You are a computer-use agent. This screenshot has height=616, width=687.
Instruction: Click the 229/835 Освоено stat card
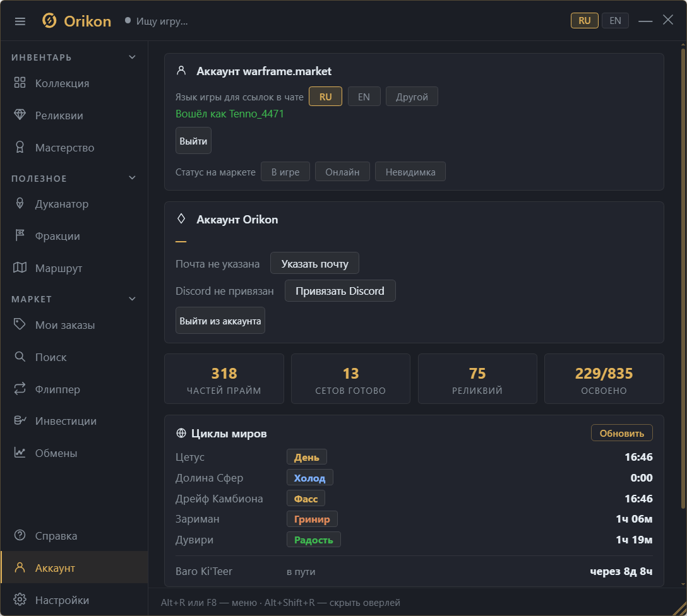coord(604,379)
